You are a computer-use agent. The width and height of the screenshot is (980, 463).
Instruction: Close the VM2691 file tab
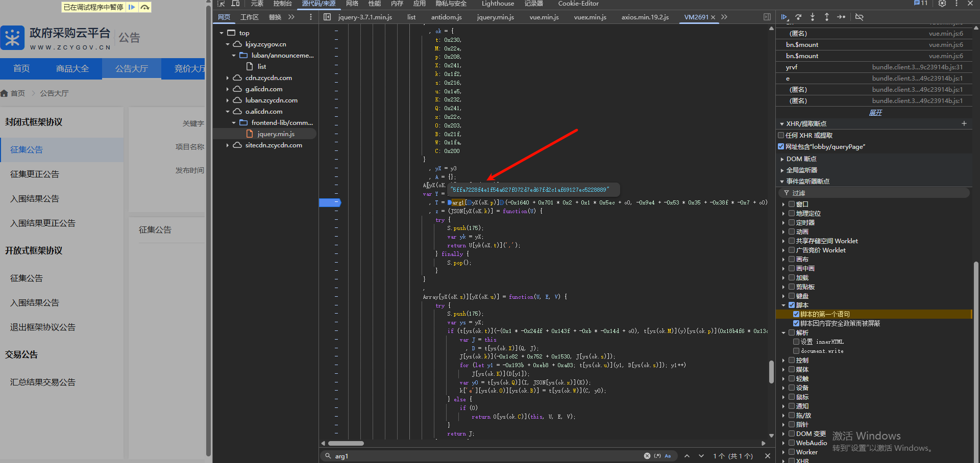[x=713, y=17]
